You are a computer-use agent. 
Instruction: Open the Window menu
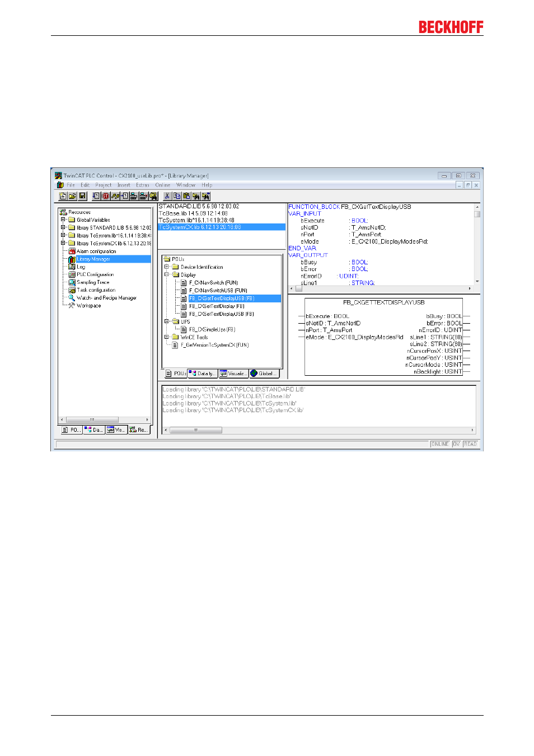coord(186,185)
